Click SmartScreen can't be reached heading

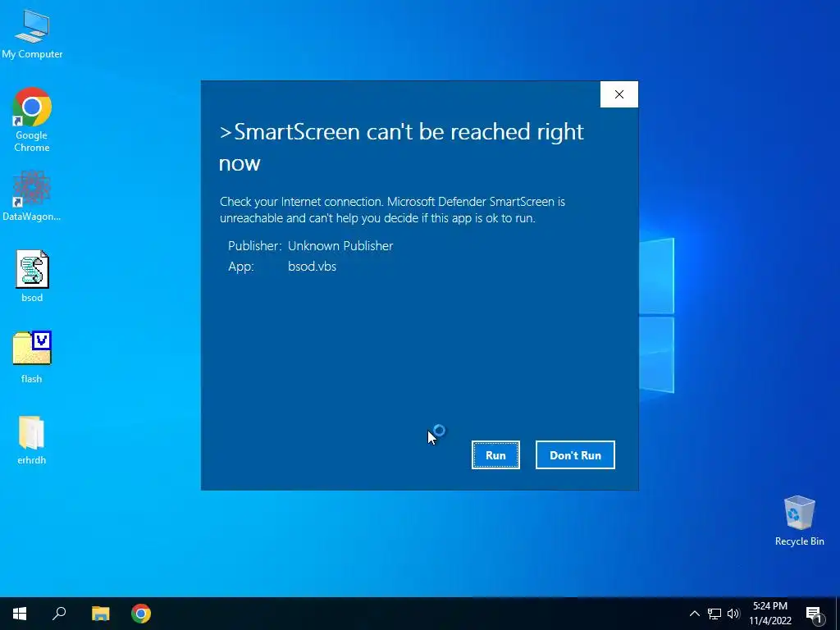(401, 147)
